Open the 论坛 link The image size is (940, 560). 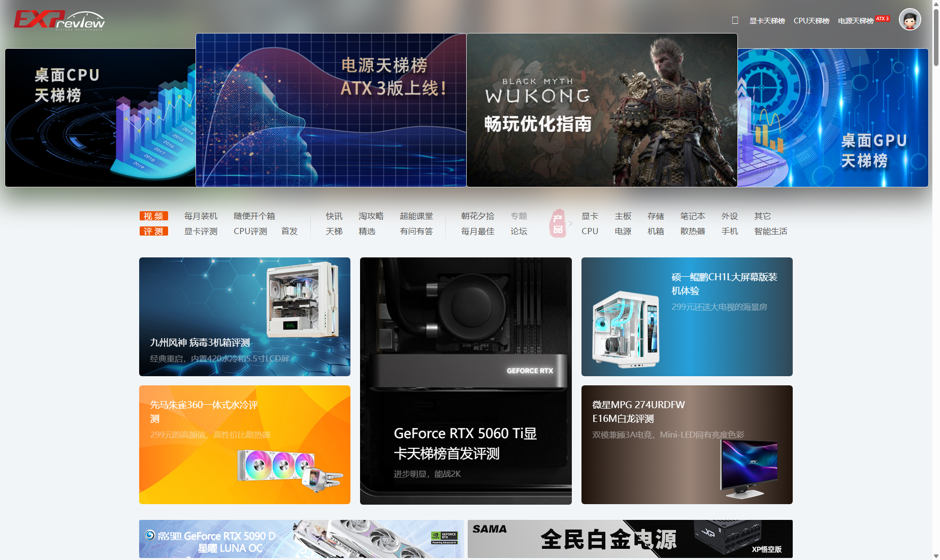point(519,232)
